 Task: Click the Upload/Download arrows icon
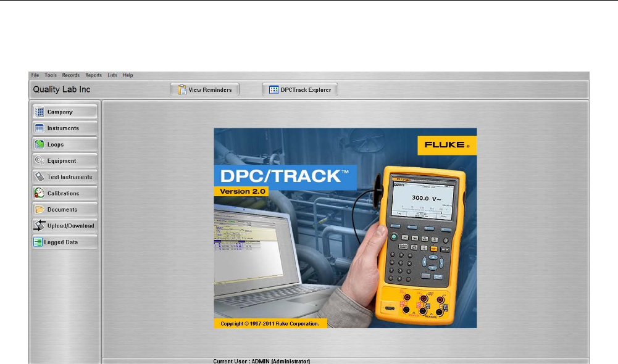pos(40,225)
